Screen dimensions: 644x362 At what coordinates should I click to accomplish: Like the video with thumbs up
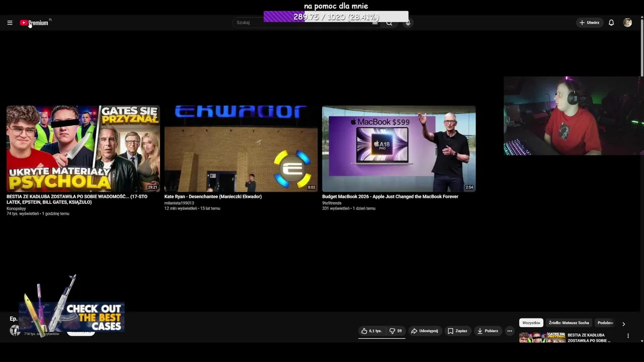pyautogui.click(x=371, y=331)
